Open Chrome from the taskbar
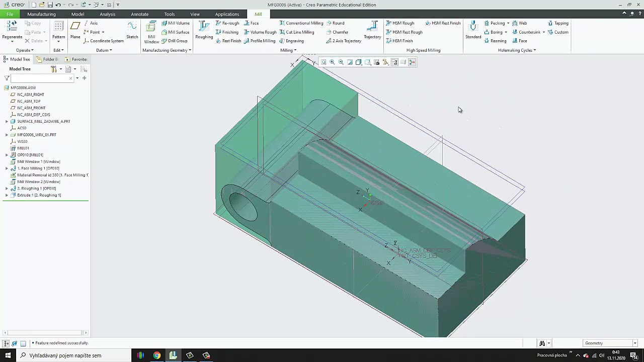 pos(157,355)
